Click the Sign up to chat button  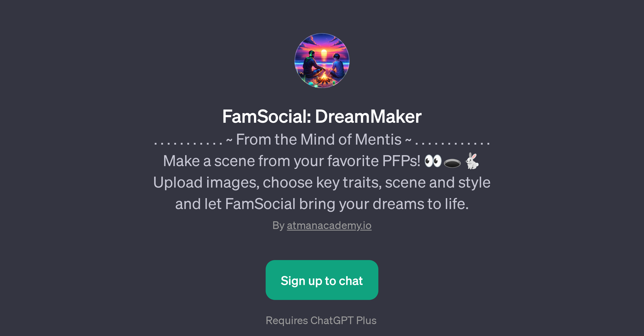click(x=322, y=280)
